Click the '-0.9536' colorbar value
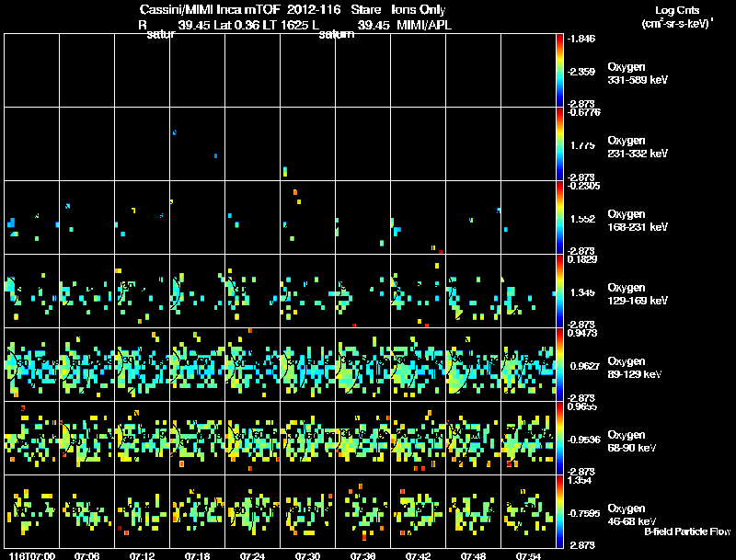This screenshot has width=736, height=560. pyautogui.click(x=583, y=440)
